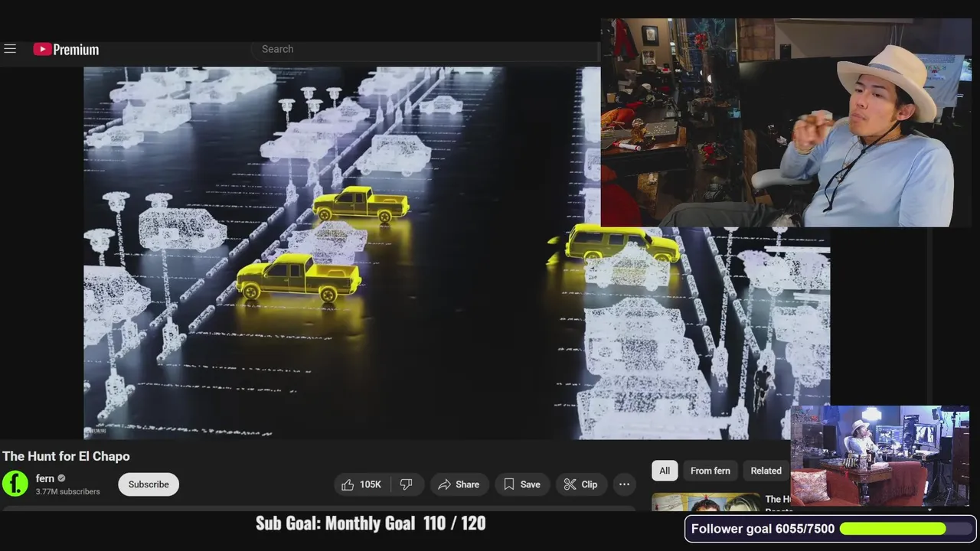Viewport: 980px width, 551px height.
Task: Select the From fern filter chip
Action: click(710, 471)
